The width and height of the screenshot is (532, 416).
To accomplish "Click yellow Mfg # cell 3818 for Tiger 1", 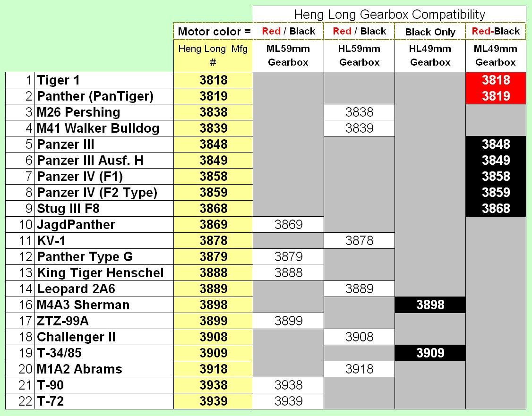I will (213, 80).
